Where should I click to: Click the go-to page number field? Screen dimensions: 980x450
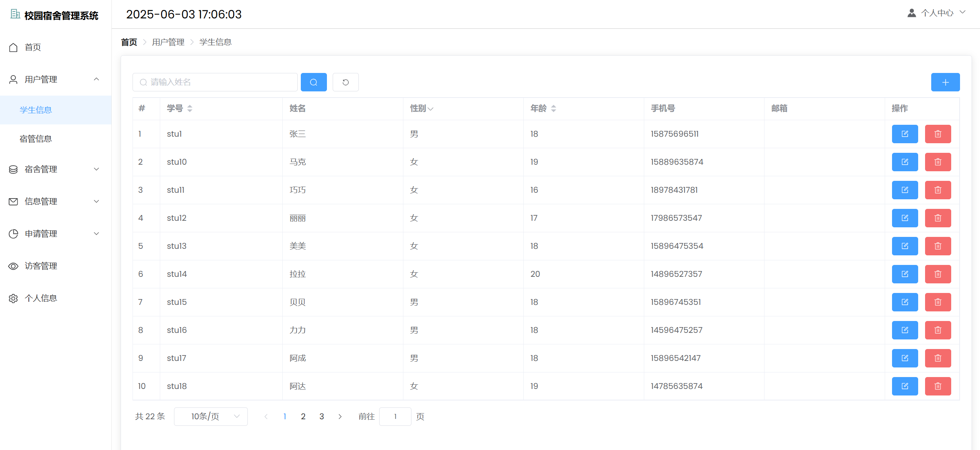pyautogui.click(x=395, y=417)
